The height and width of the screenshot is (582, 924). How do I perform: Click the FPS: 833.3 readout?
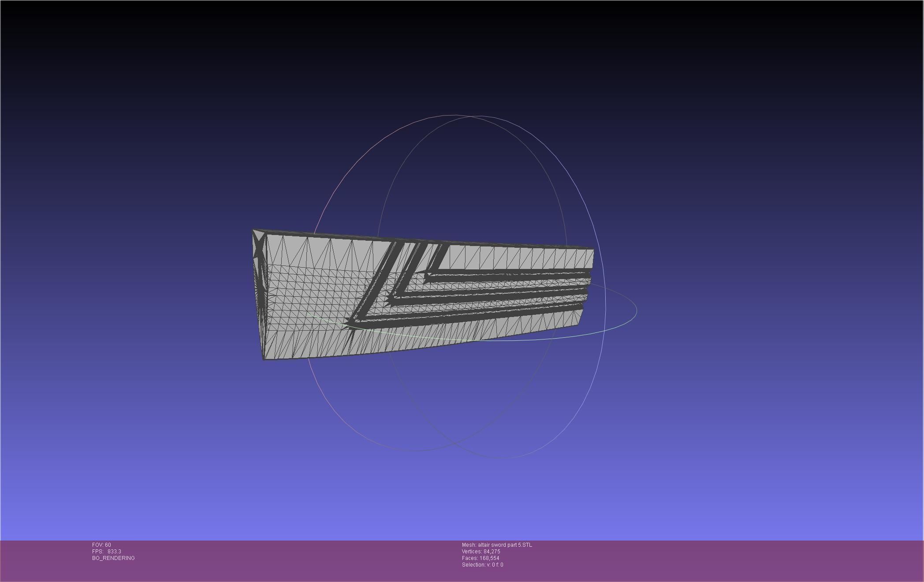[x=107, y=552]
